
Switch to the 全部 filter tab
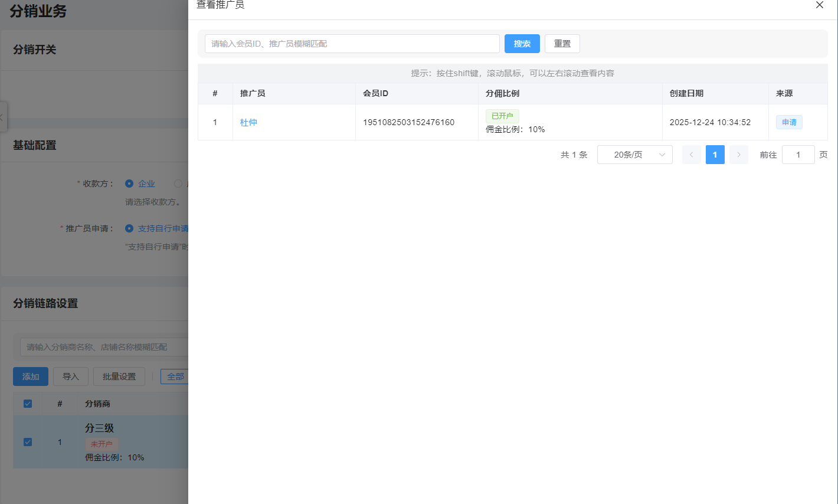coord(175,376)
